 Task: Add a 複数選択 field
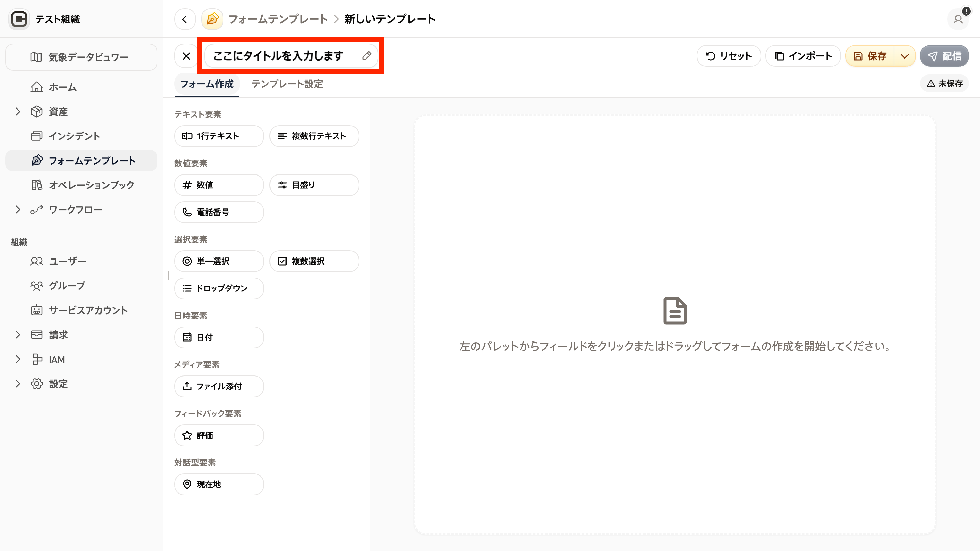pyautogui.click(x=314, y=261)
